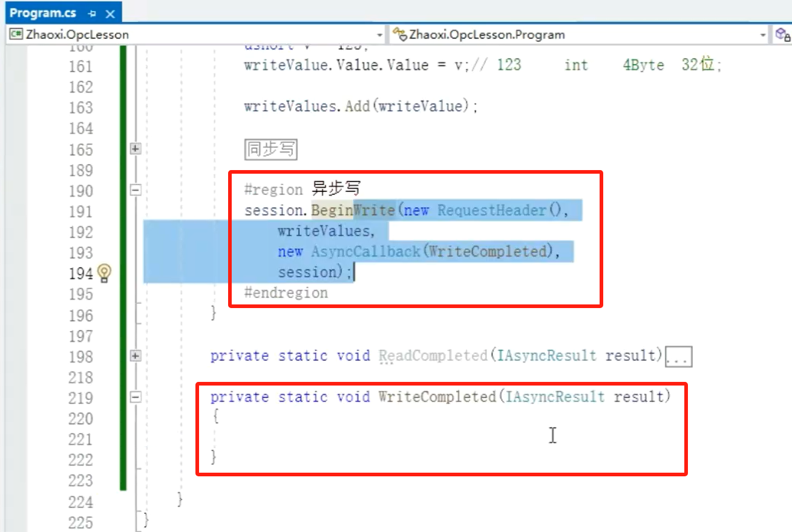Click line number 221 in the margin
Viewport: 792px width, 532px height.
pos(80,439)
